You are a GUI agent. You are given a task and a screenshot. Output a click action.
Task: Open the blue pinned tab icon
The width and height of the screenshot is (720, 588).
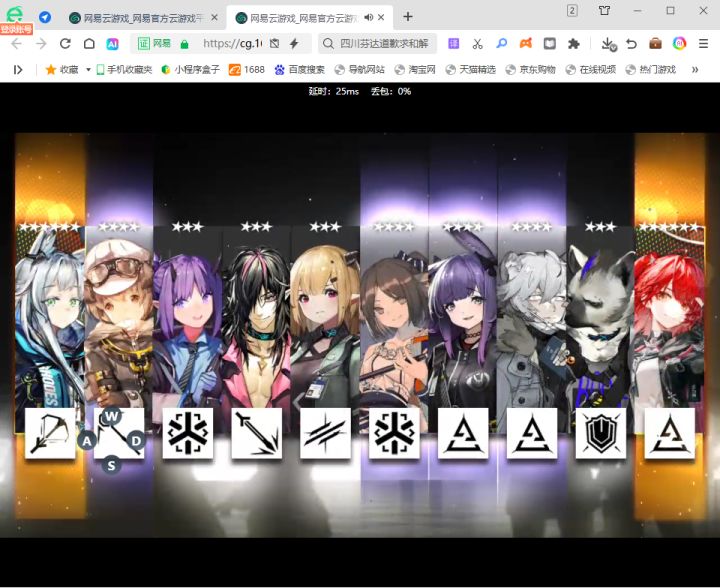coord(45,17)
